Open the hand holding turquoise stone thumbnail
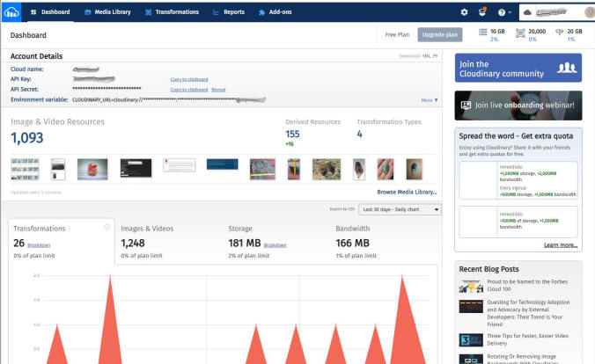 click(x=386, y=169)
